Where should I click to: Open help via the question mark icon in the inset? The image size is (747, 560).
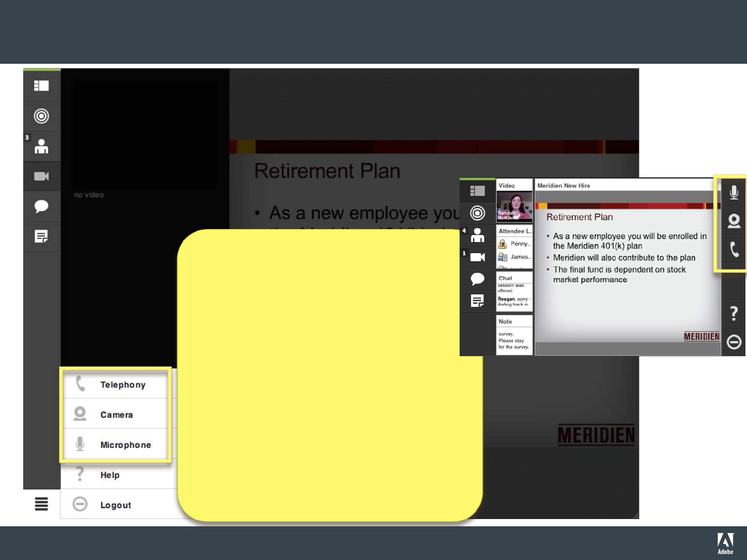click(x=734, y=313)
